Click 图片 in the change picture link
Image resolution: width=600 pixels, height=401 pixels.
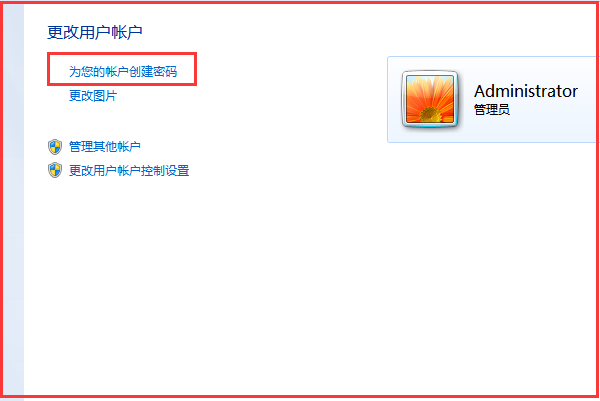(x=105, y=96)
